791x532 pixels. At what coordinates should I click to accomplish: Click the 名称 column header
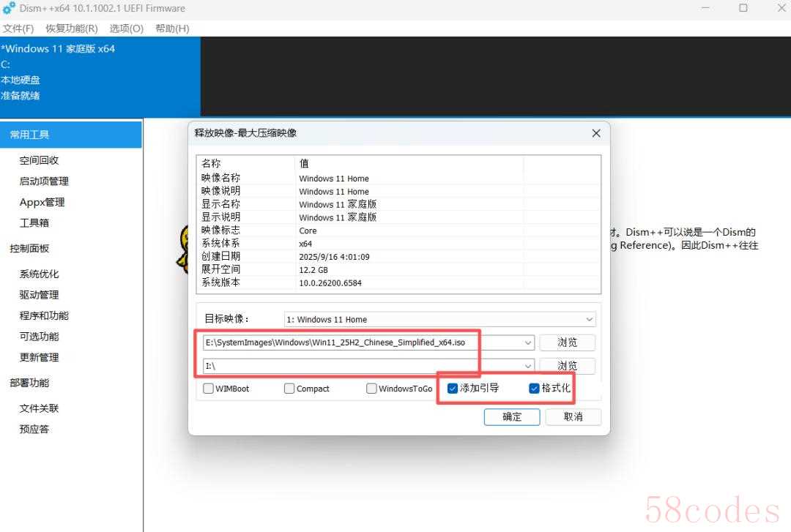coord(211,163)
